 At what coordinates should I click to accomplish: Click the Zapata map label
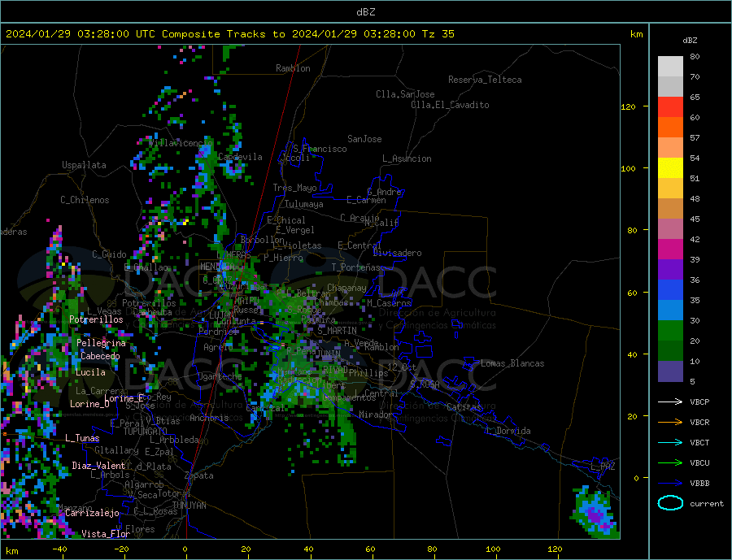point(199,475)
